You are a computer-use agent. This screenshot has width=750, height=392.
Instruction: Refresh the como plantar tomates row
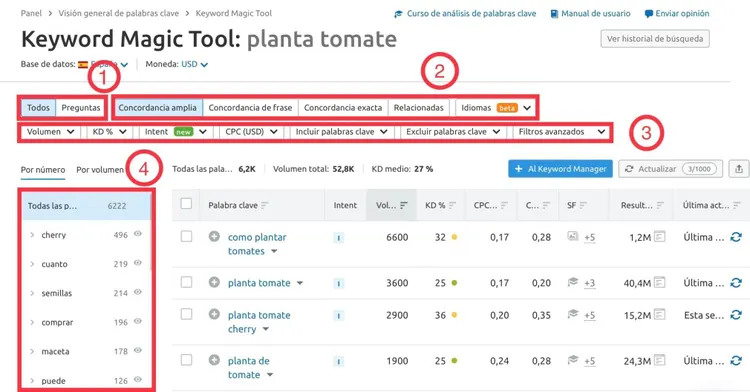coord(736,237)
